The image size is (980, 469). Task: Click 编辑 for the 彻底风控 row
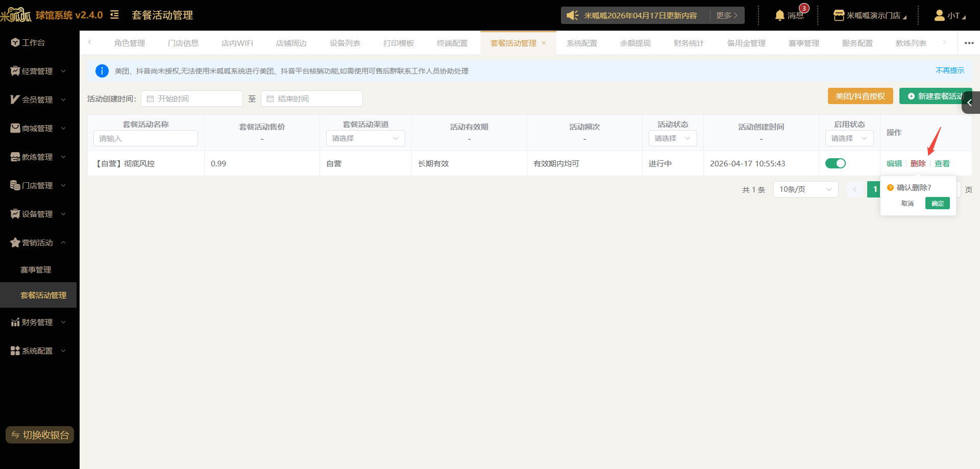894,163
